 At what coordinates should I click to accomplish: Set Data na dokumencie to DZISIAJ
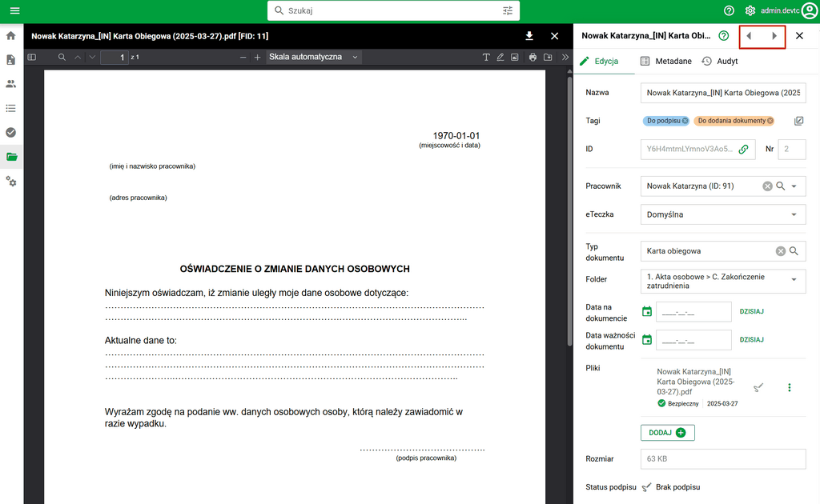point(751,311)
